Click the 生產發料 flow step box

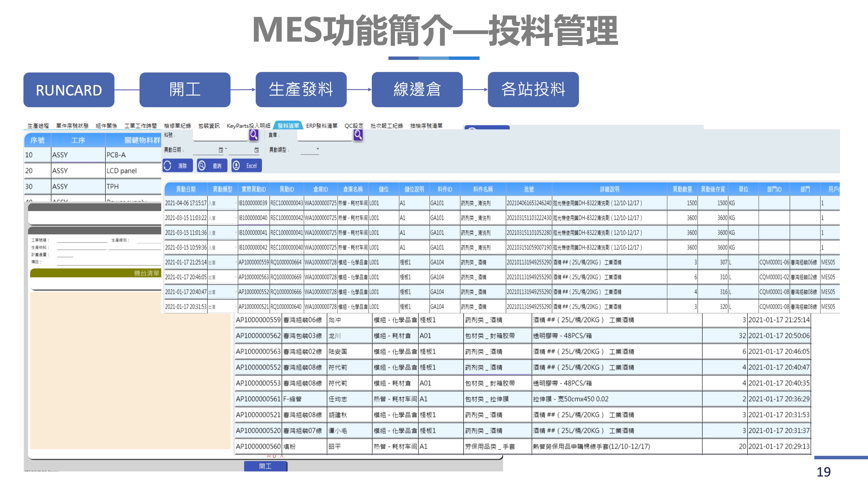[x=301, y=90]
